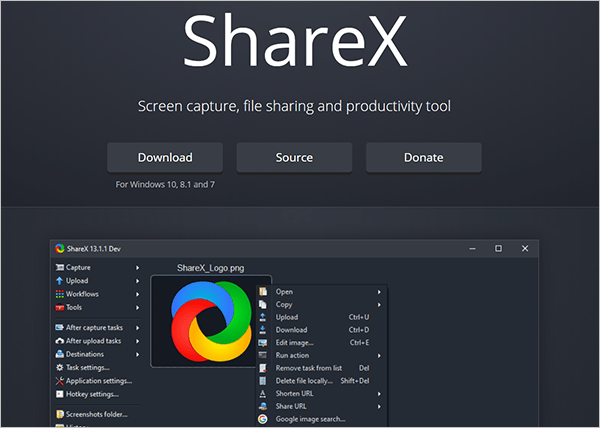Click the Task settings gear icon

[x=60, y=367]
